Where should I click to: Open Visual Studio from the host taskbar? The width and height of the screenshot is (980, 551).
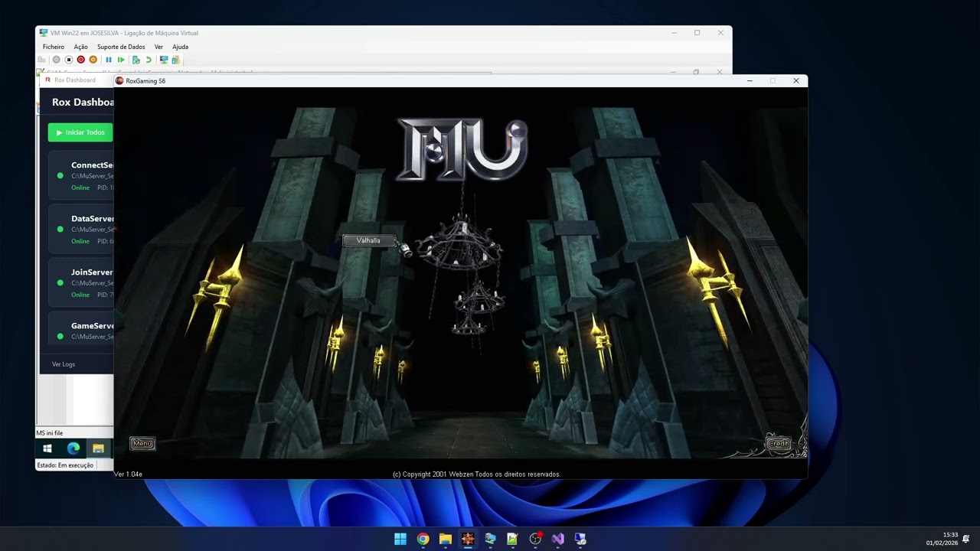click(x=557, y=539)
